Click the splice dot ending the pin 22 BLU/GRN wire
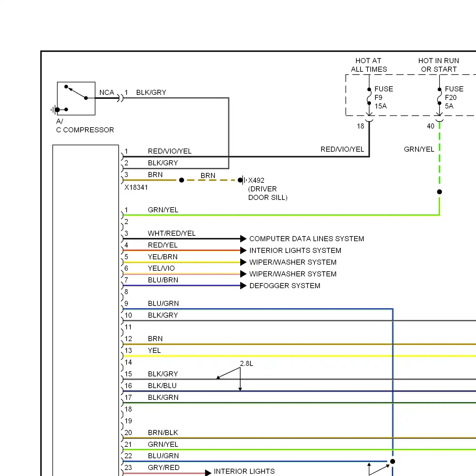Image resolution: width=476 pixels, height=476 pixels. coord(393,461)
